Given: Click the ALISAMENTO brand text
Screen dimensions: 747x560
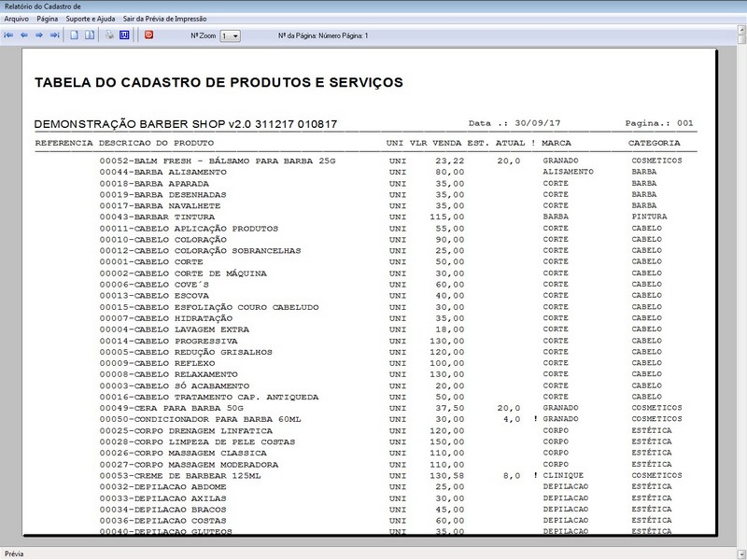Looking at the screenshot, I should pos(569,172).
